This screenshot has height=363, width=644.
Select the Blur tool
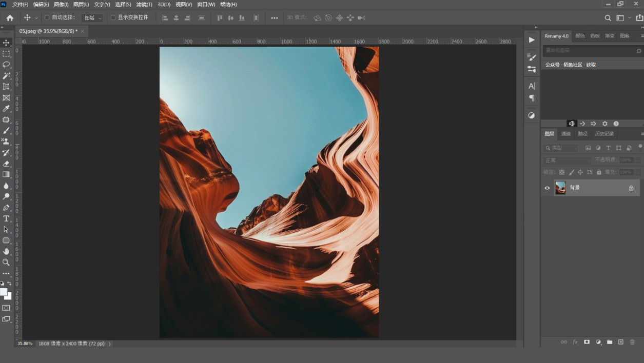[x=6, y=186]
